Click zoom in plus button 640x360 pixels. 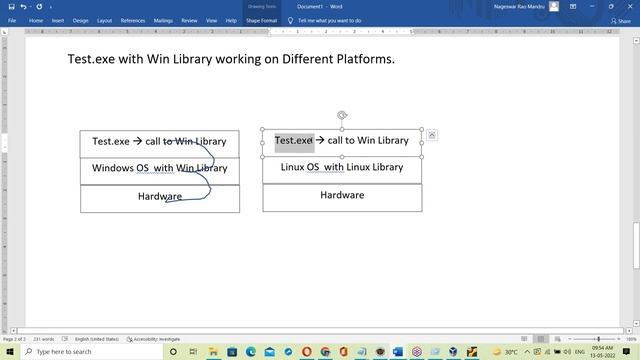tap(619, 339)
